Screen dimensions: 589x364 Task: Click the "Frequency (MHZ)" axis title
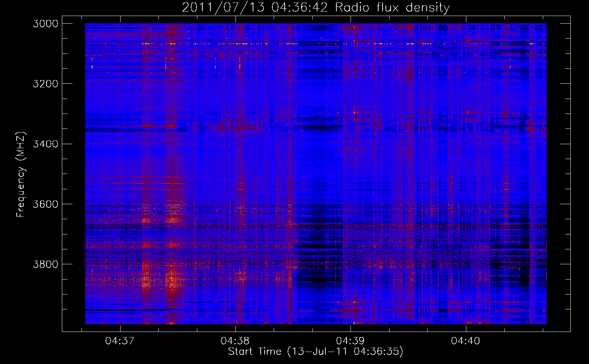tap(21, 174)
